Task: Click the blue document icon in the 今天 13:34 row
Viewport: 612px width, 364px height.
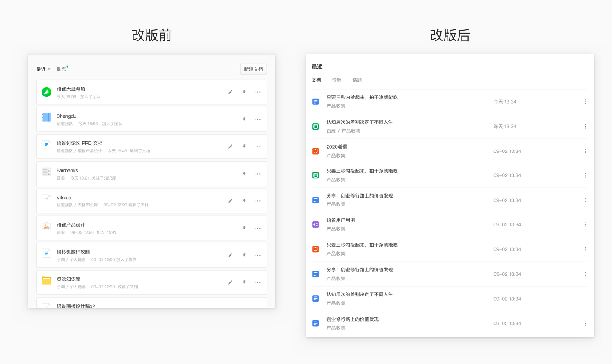Action: pos(315,102)
